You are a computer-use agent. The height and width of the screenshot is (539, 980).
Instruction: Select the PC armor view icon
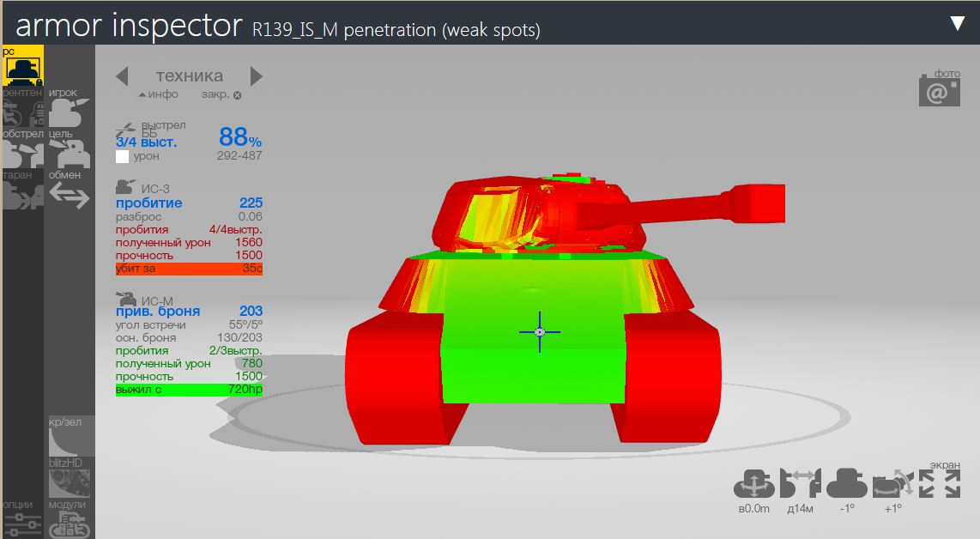tap(22, 65)
